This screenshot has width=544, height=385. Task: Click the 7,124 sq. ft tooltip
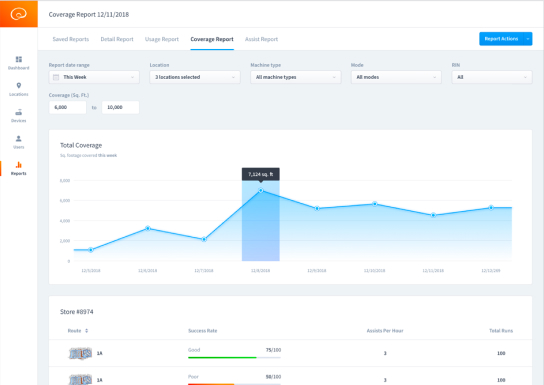click(261, 174)
